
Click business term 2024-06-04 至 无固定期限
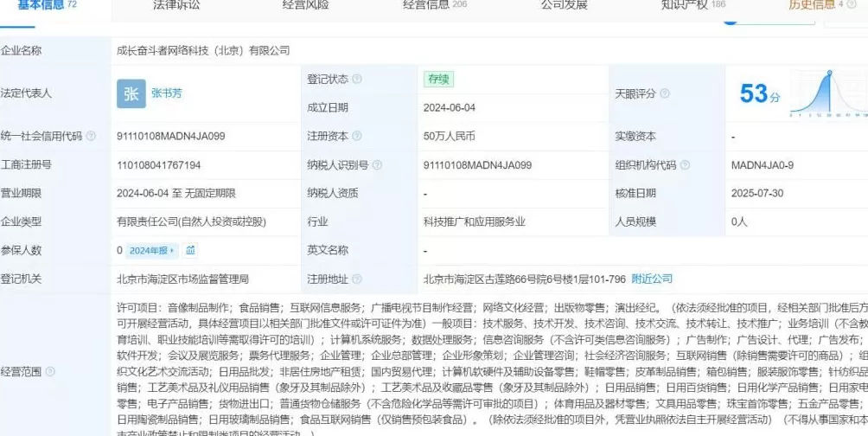coord(176,194)
